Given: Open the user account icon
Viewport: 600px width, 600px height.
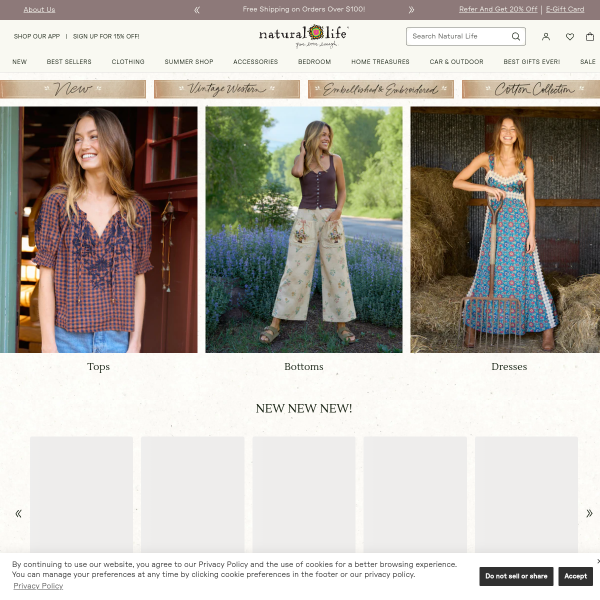Looking at the screenshot, I should tap(546, 36).
